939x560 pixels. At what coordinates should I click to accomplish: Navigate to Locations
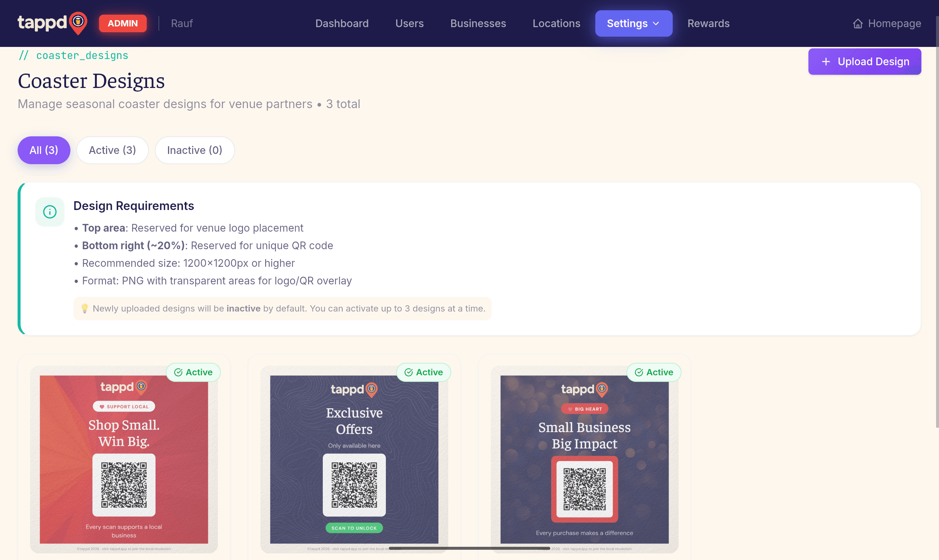coord(556,23)
